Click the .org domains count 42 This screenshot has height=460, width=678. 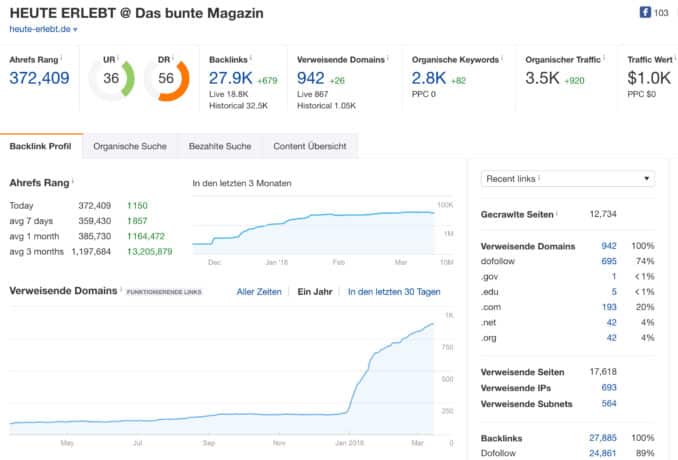(611, 338)
